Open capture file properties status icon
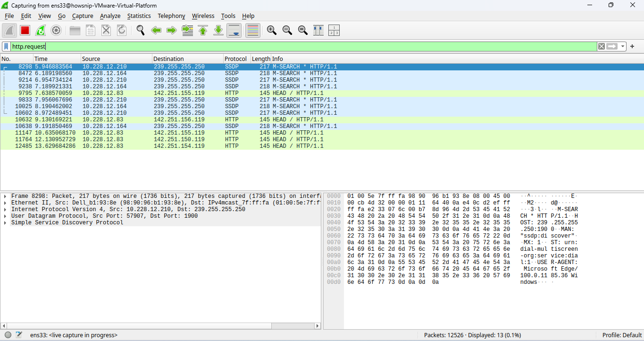This screenshot has height=341, width=644. point(19,335)
